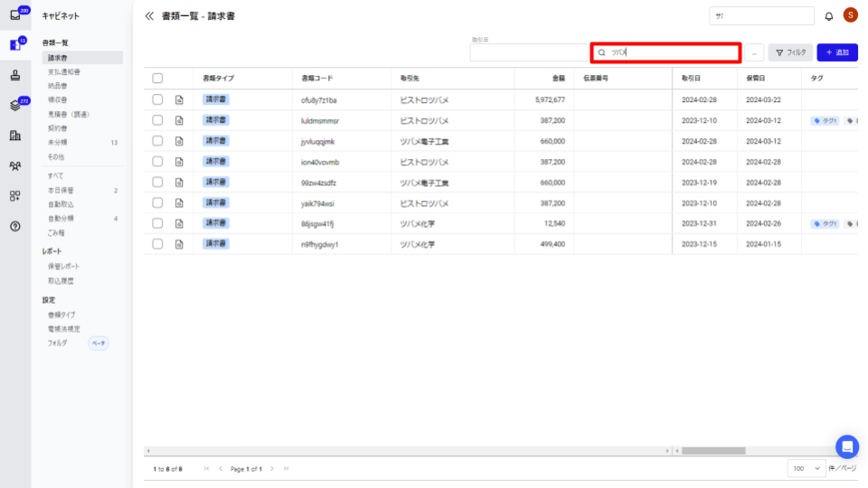Go to next page arrow
This screenshot has width=868, height=488.
click(x=272, y=469)
